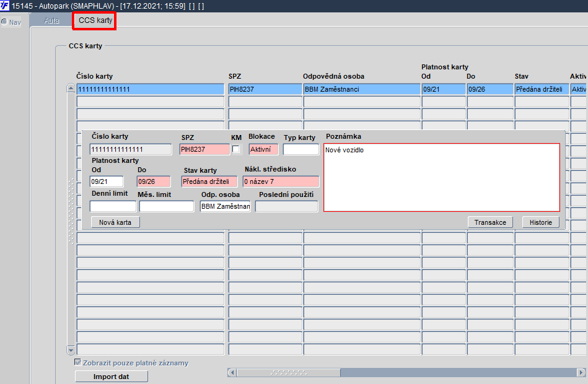Switch to the Auta tab

51,20
